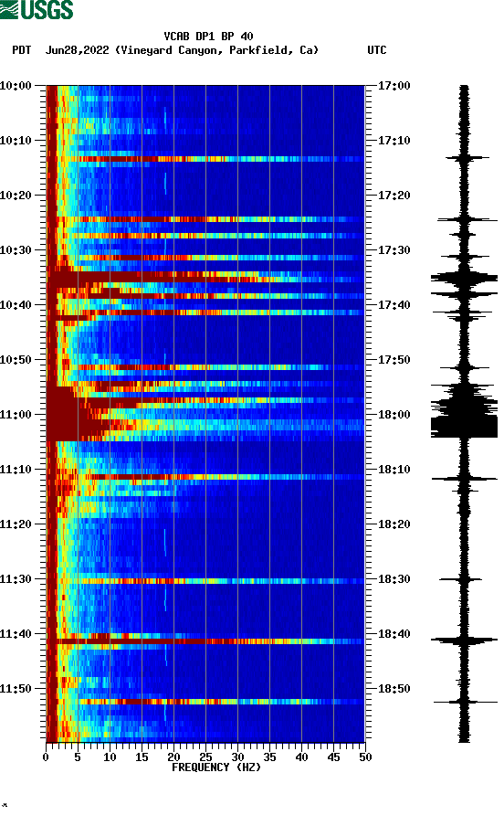Click the '17:30' UTC time label
Viewport: 504px width, 815px height.
coord(394,250)
